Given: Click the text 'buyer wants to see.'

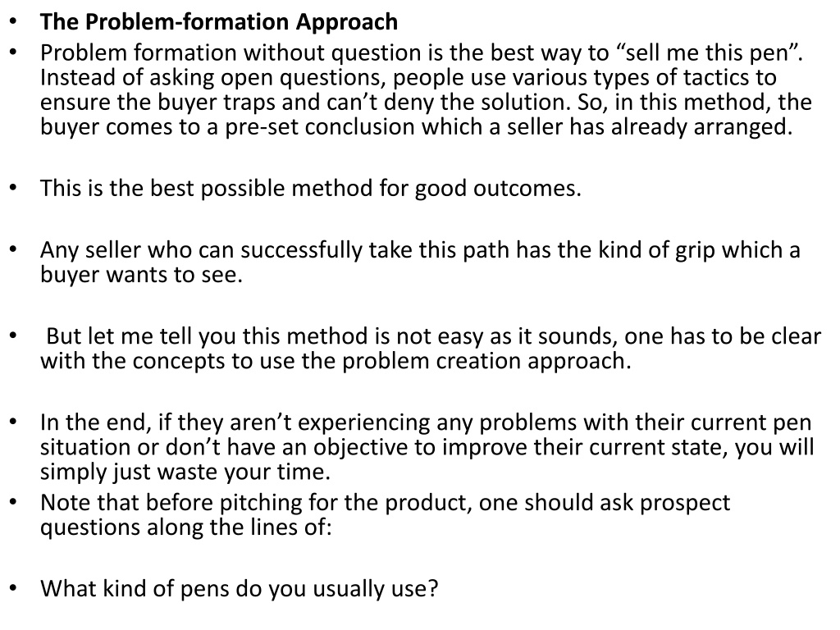Looking at the screenshot, I should coord(141,275).
